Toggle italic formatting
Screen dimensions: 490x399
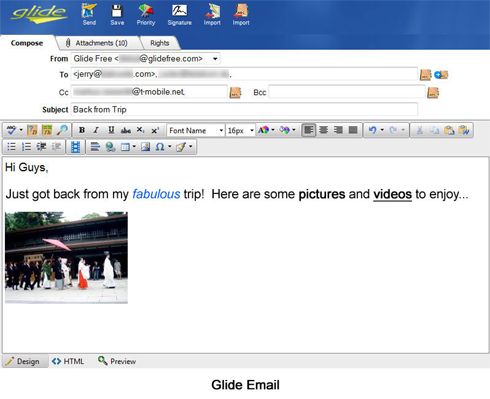(96, 130)
